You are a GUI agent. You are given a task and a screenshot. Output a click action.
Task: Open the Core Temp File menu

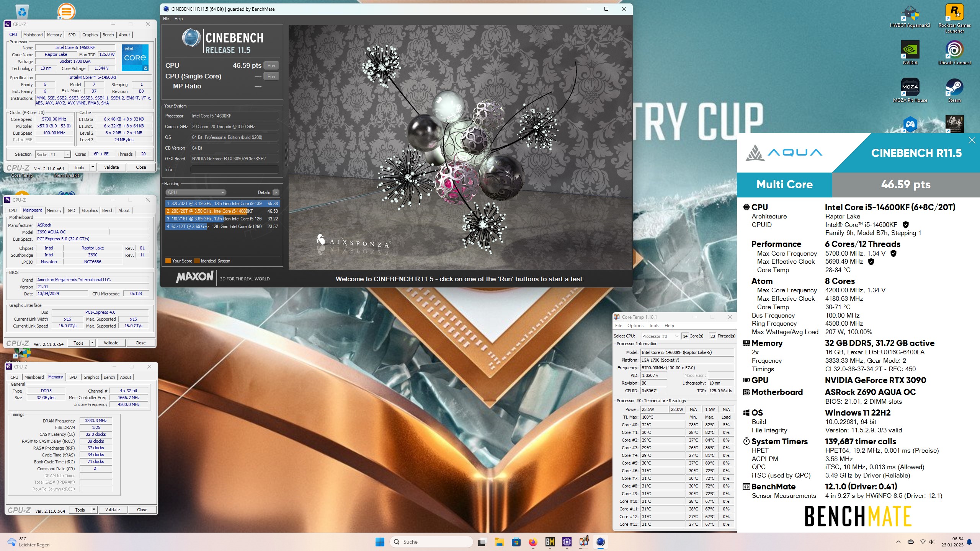(619, 326)
